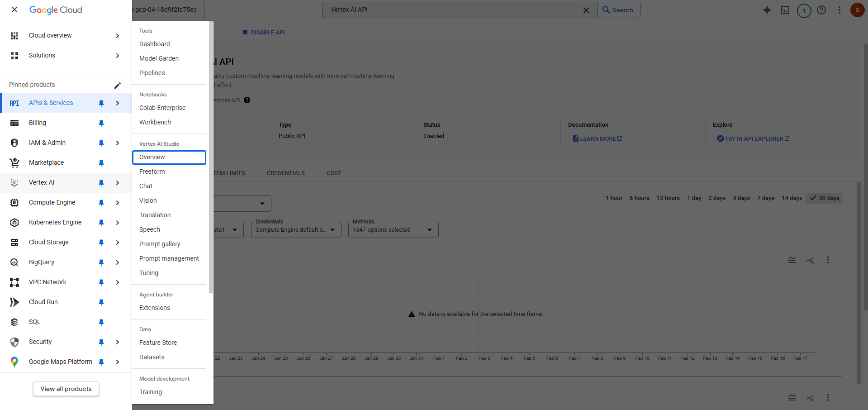Image resolution: width=868 pixels, height=410 pixels.
Task: Click the Search button
Action: pos(618,10)
